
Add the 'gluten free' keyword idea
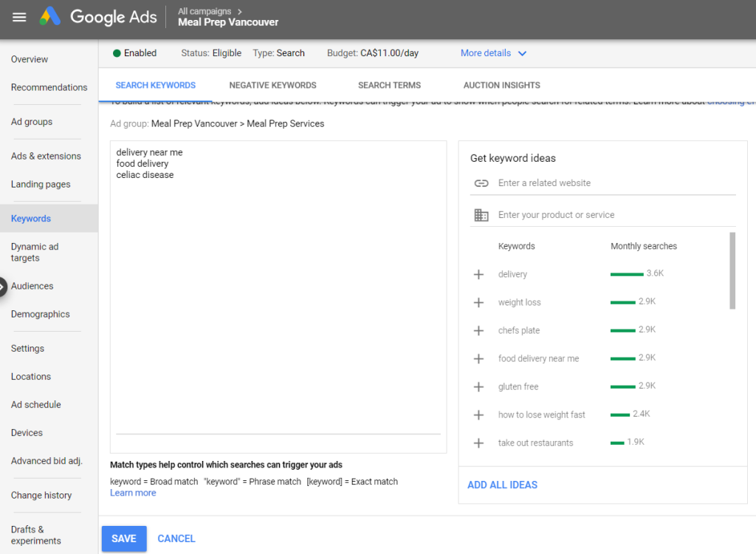coord(478,387)
